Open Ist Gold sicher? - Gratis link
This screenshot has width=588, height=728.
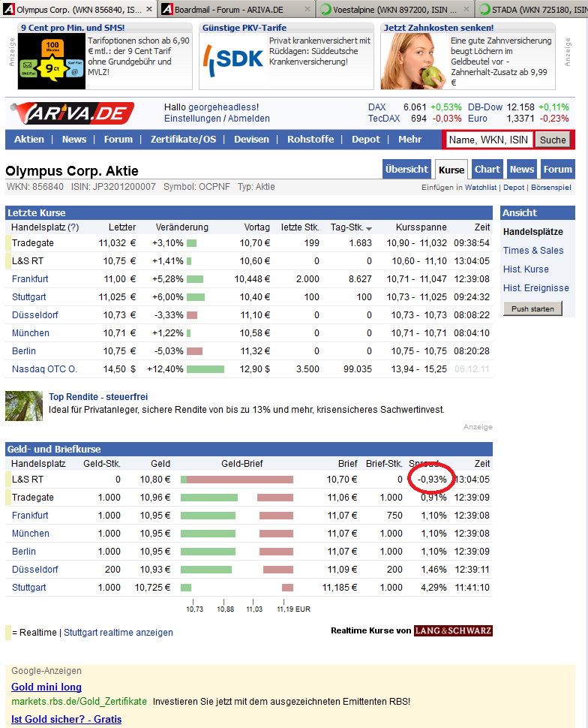pos(66,719)
